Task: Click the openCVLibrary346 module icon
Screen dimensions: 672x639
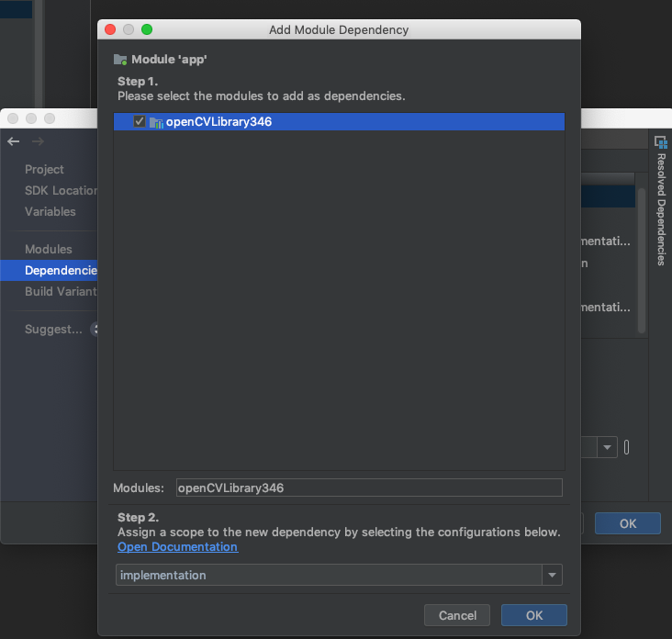Action: [x=156, y=123]
